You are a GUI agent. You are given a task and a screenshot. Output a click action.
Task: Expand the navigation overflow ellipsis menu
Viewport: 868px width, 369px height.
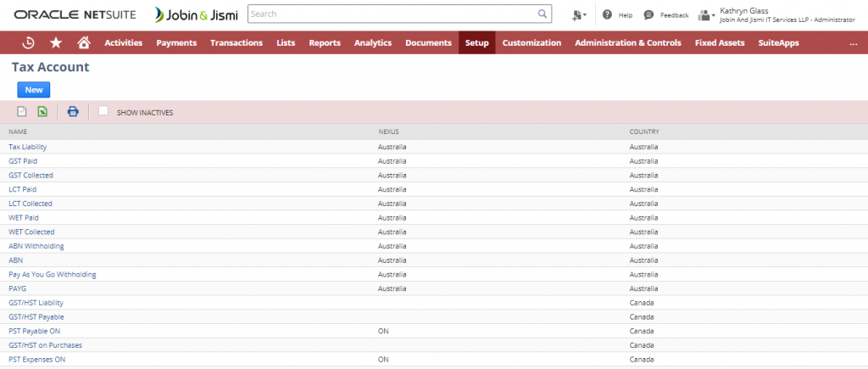[x=853, y=43]
